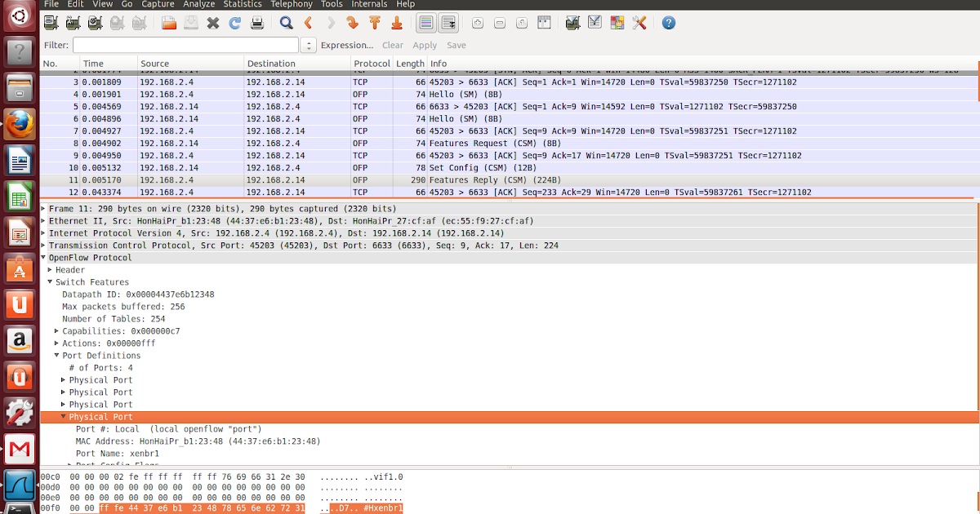Apply the display filter

(425, 46)
